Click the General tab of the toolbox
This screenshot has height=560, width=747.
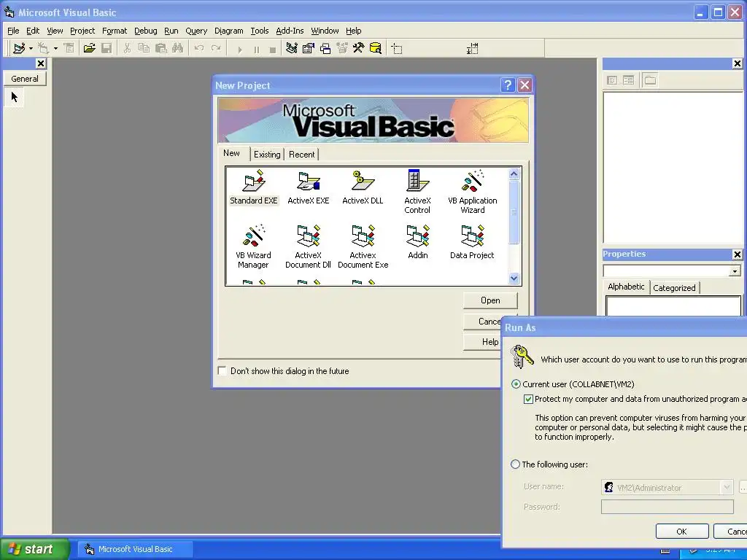(25, 79)
